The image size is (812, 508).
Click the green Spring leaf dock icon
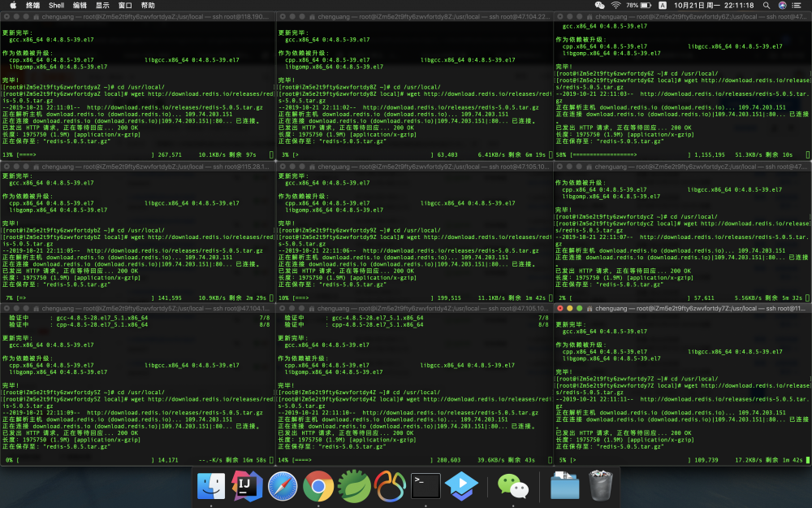pos(355,485)
